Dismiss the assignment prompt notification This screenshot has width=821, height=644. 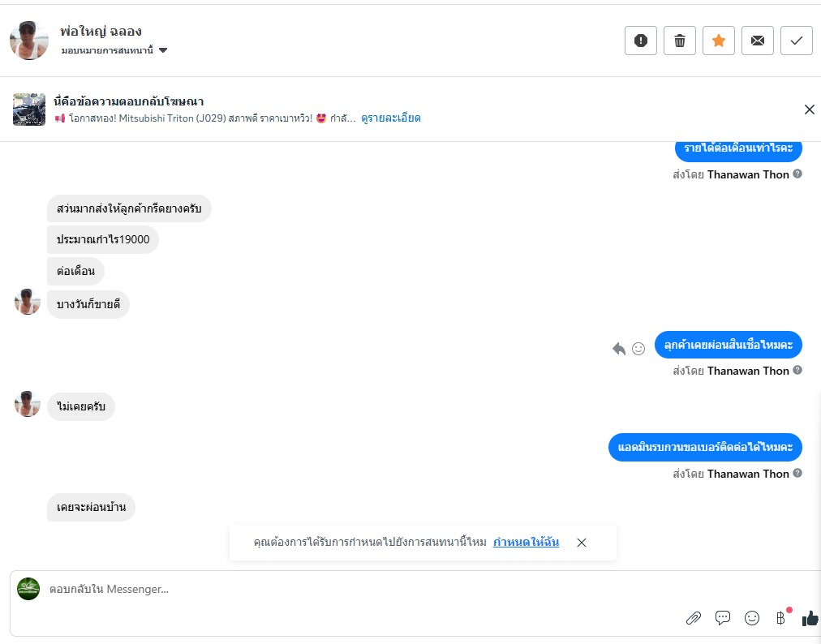coord(582,543)
